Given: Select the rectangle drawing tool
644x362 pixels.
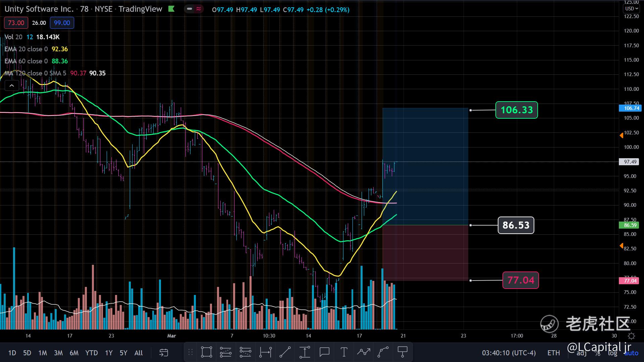Looking at the screenshot, I should (206, 352).
